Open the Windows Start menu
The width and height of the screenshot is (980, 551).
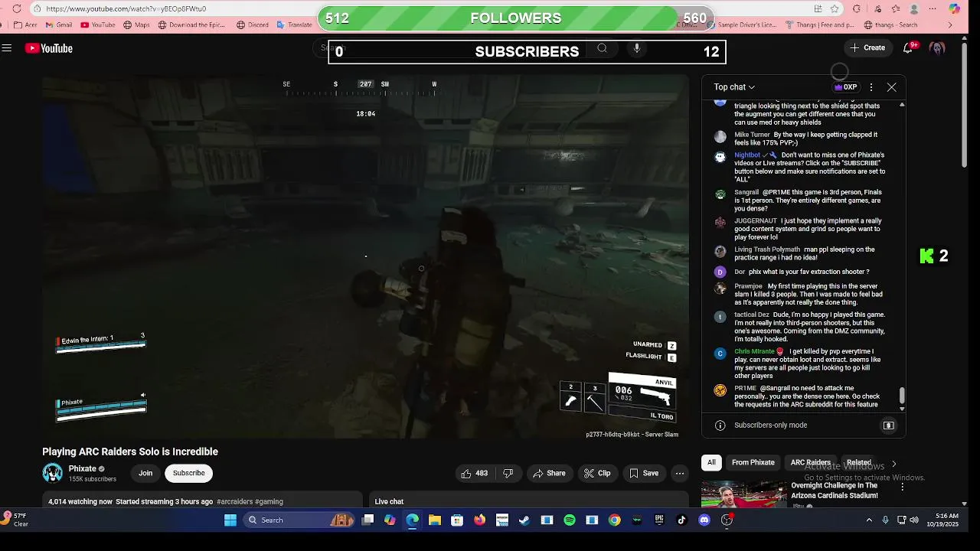pyautogui.click(x=230, y=520)
